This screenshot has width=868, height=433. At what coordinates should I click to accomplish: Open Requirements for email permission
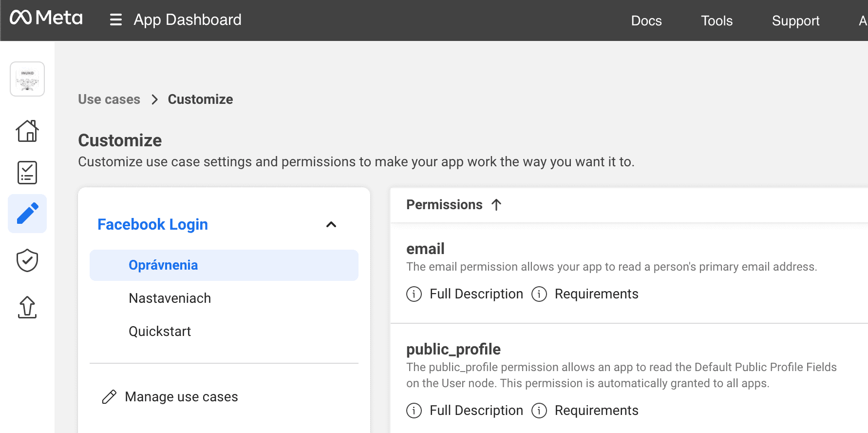click(596, 294)
